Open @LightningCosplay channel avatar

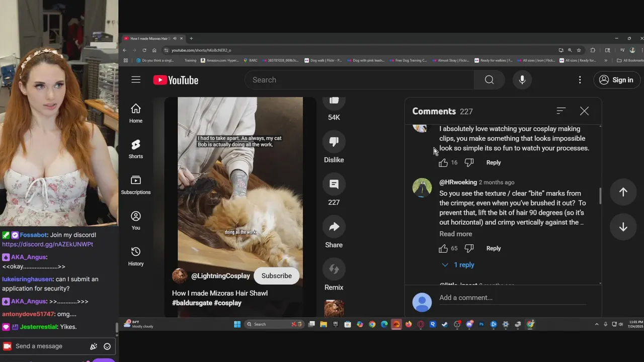pyautogui.click(x=180, y=276)
